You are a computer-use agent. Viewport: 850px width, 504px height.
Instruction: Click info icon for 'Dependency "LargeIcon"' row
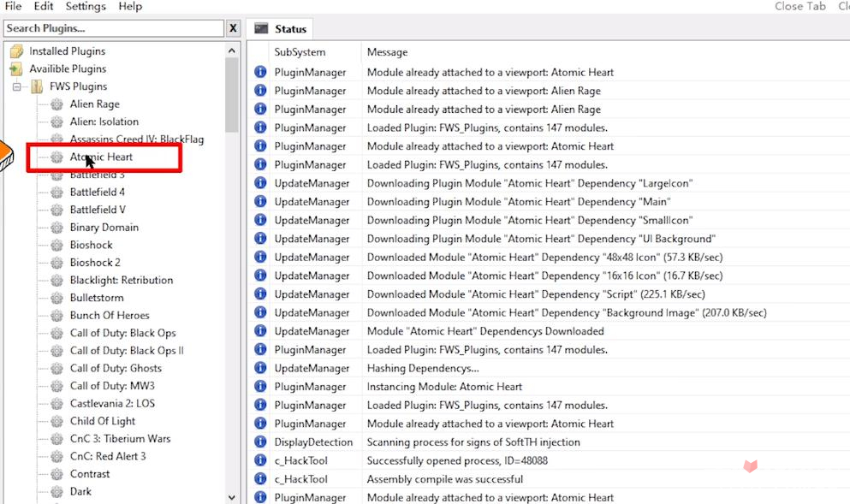coord(260,182)
